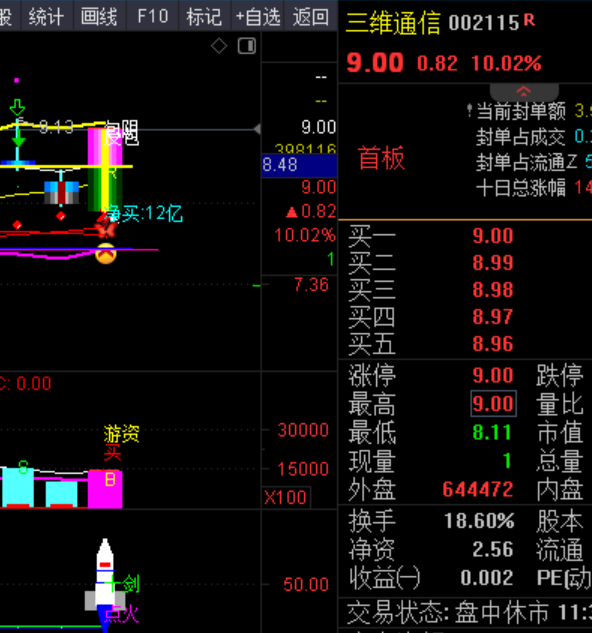Image resolution: width=592 pixels, height=633 pixels.
Task: Click the red butterfly signal icon
Action: click(x=106, y=229)
